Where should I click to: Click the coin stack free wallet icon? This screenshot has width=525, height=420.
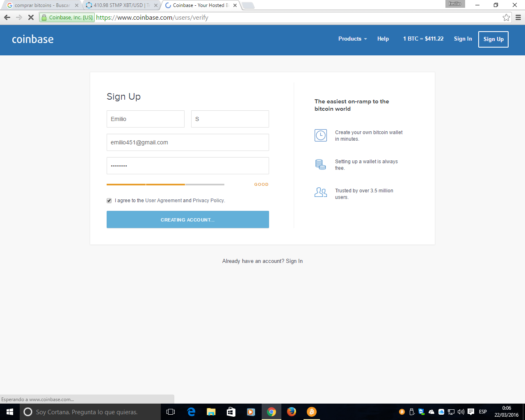(x=321, y=164)
